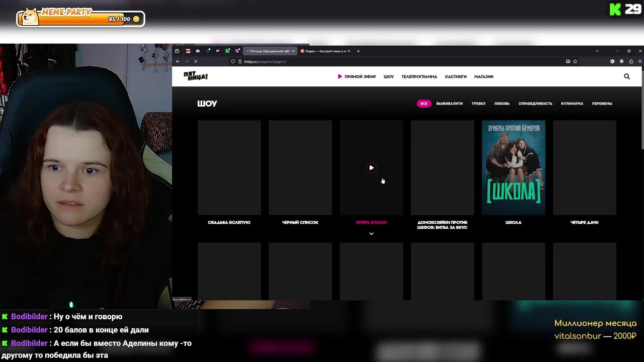Bookmark this page with the star icon
644x362 pixels.
575,61
